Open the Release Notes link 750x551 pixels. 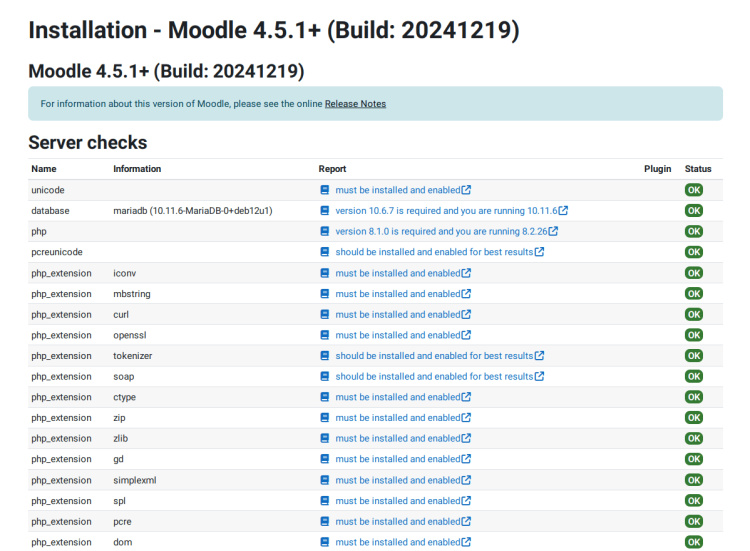355,104
